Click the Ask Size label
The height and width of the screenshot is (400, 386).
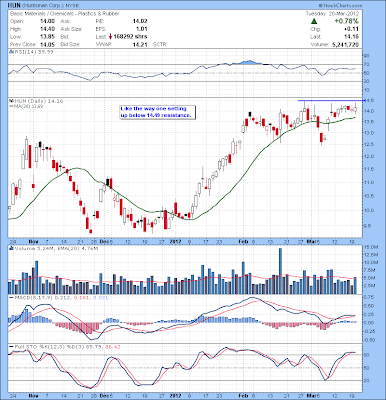tap(70, 29)
